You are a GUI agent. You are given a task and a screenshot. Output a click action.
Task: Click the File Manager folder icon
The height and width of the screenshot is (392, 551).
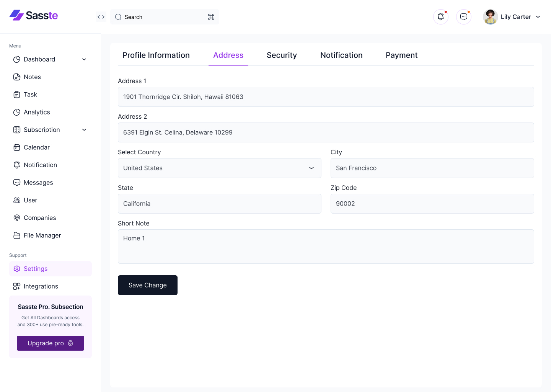pyautogui.click(x=17, y=235)
